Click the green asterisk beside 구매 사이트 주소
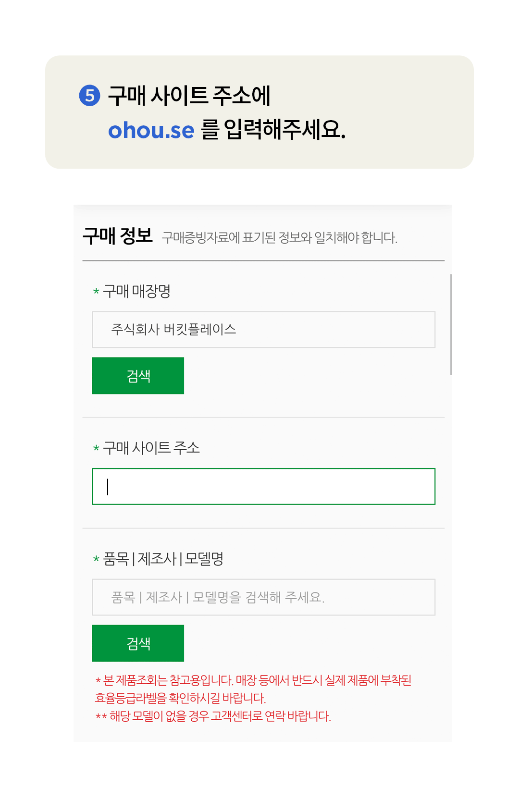Viewport: 519px width, 812px height. [96, 448]
